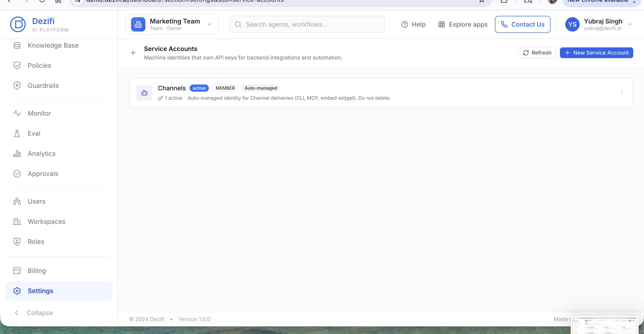Screen dimensions: 644x334
Task: Click the Roles shield icon
Action: [17, 242]
